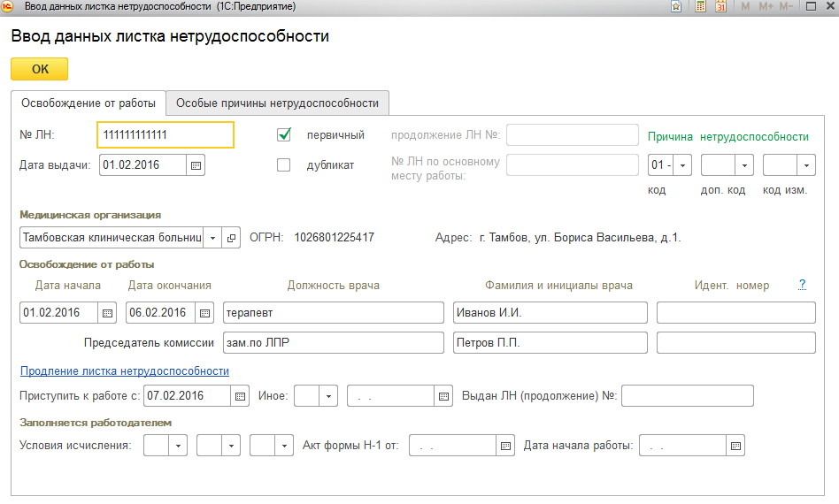The image size is (839, 504).
Task: Click Дата начала field 01.02.2016
Action: 59,313
